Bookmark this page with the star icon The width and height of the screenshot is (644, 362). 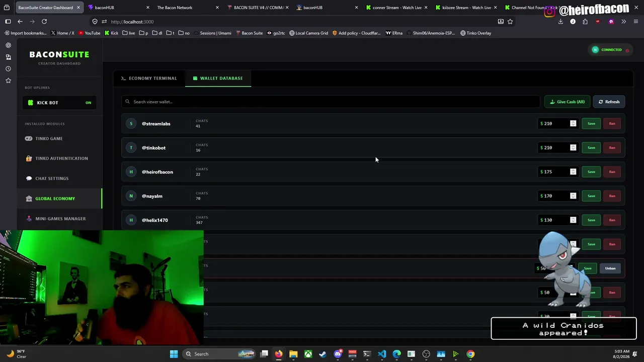[510, 22]
